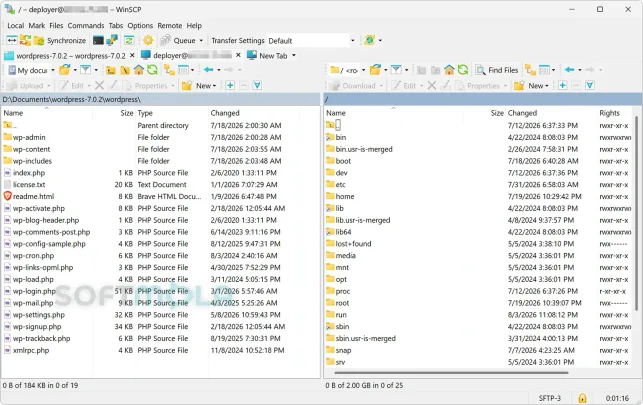Select the wp-content folder

coord(31,149)
